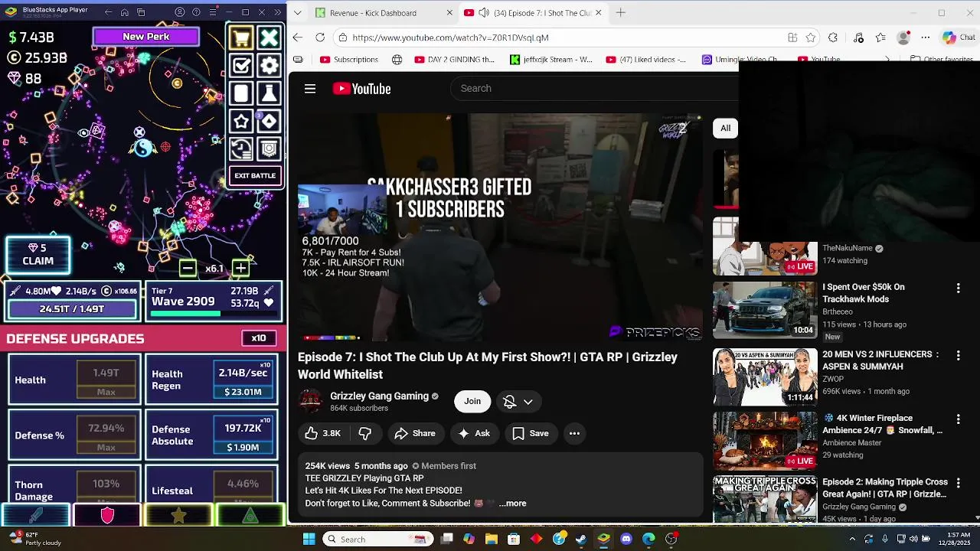The image size is (980, 551).
Task: Open jeffxdjk Stream bookmark
Action: pos(551,59)
